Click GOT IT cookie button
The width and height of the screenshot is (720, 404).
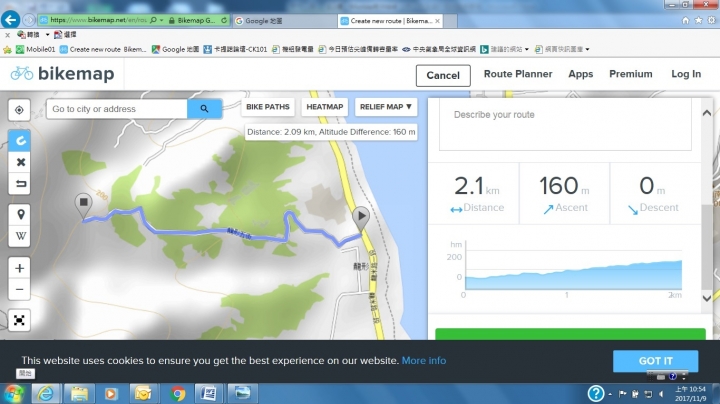tap(655, 361)
